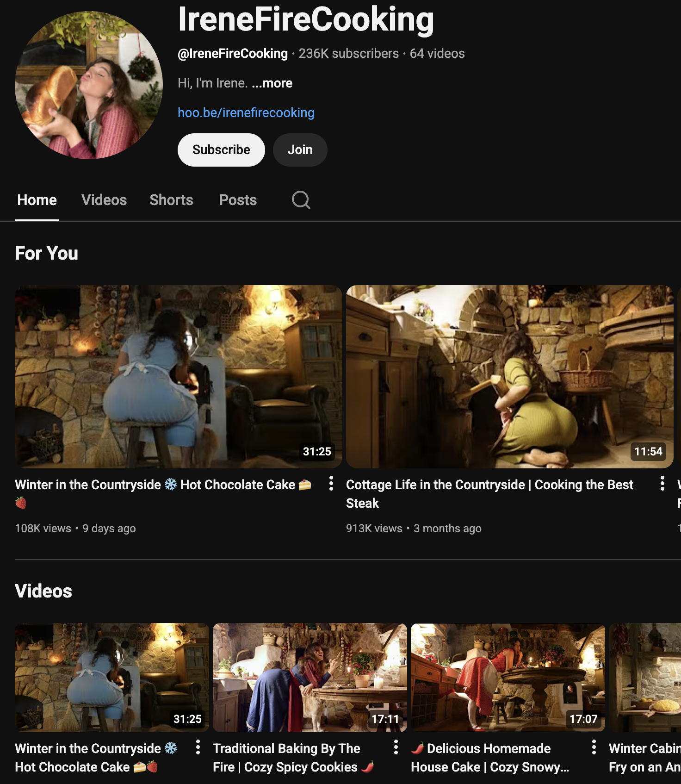The image size is (681, 784).
Task: Open Hot Chocolate Cake title in Videos section
Action: pos(96,758)
